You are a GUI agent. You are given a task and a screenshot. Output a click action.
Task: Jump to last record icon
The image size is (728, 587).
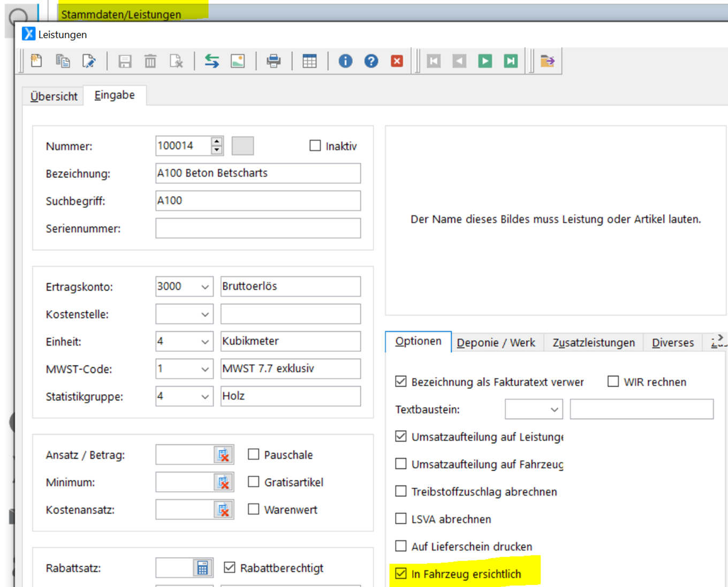511,61
